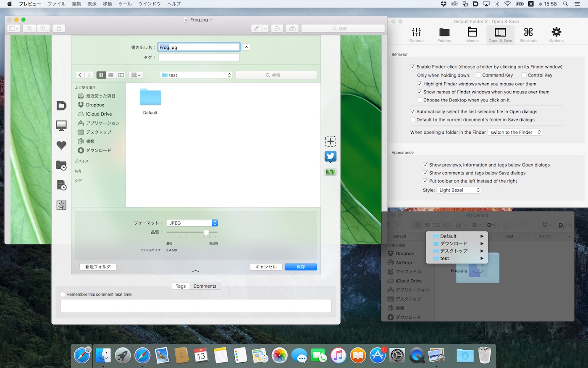Switch save dialog to icon view
The width and height of the screenshot is (588, 368).
point(101,75)
